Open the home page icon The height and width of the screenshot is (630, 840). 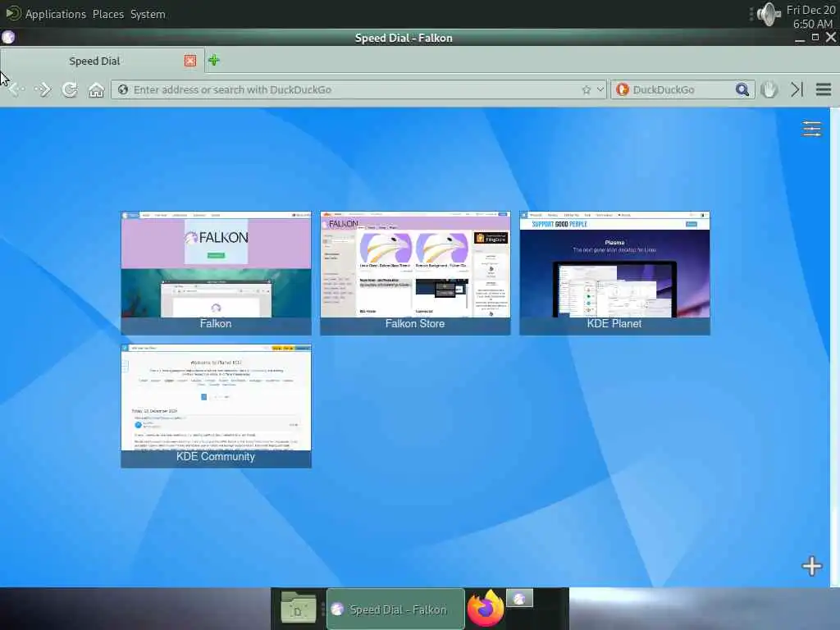[97, 89]
